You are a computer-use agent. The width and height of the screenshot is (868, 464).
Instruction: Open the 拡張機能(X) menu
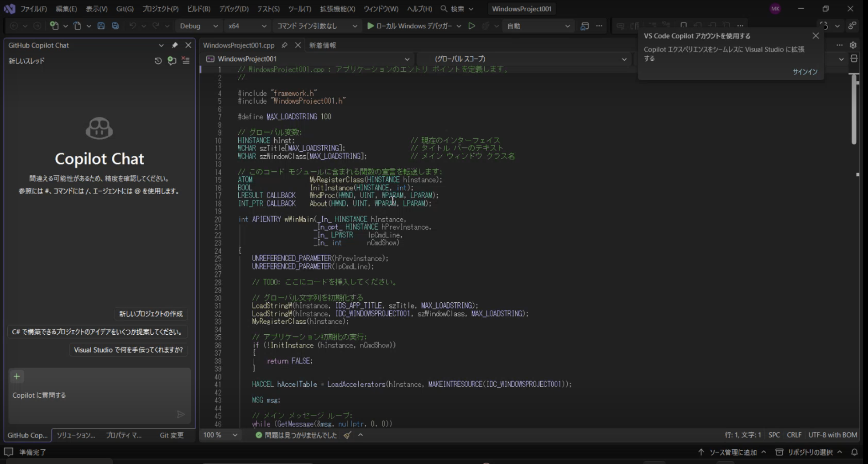tap(337, 9)
